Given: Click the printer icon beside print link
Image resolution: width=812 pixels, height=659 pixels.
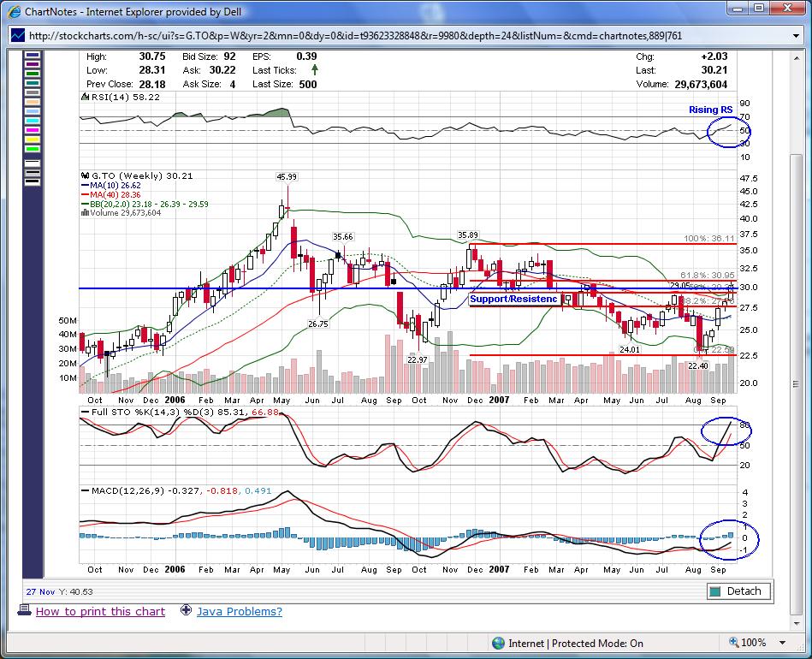Looking at the screenshot, I should [24, 611].
